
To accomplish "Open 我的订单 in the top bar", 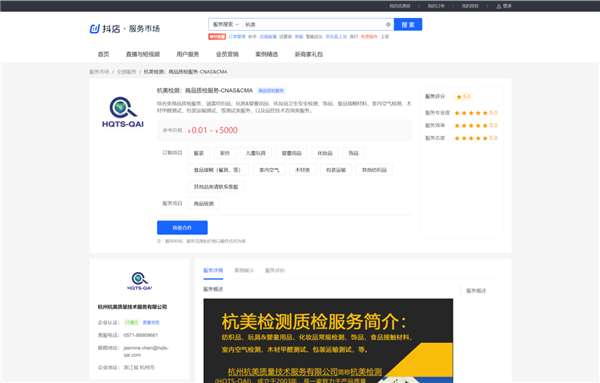I will (x=436, y=6).
